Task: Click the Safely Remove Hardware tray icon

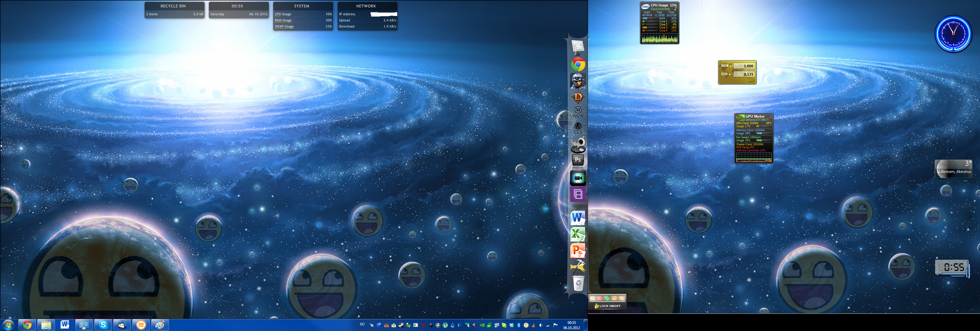Action: pos(409,325)
